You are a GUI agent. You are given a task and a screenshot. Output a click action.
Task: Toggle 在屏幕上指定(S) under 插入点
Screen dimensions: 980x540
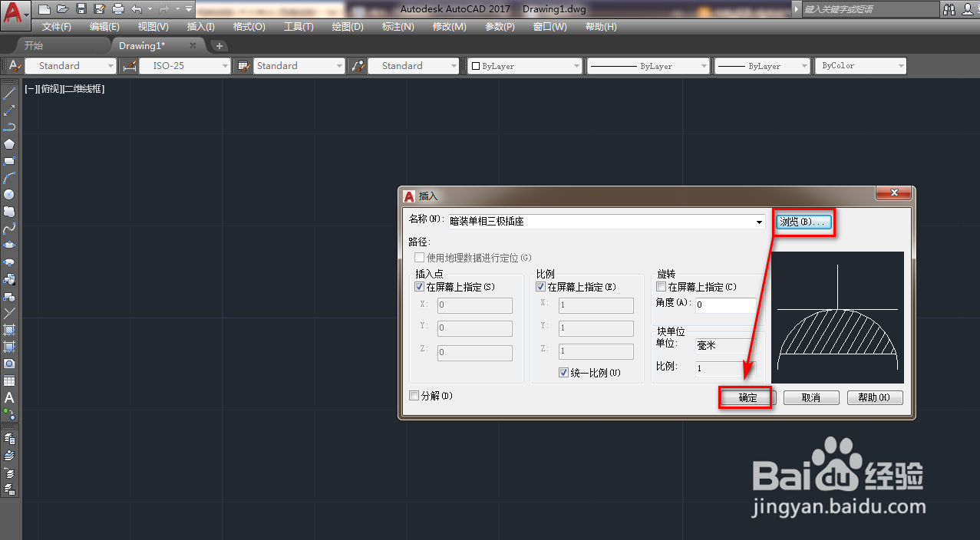[x=419, y=287]
